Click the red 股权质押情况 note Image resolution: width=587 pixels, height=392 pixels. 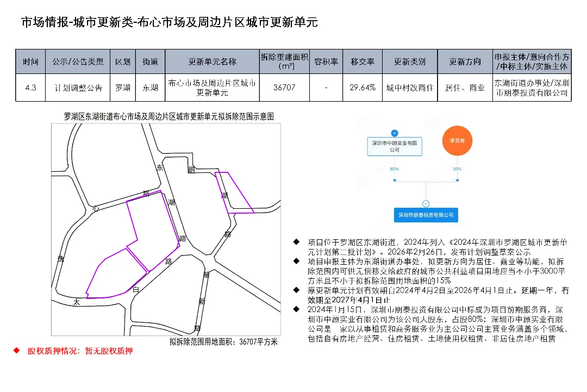[80, 351]
